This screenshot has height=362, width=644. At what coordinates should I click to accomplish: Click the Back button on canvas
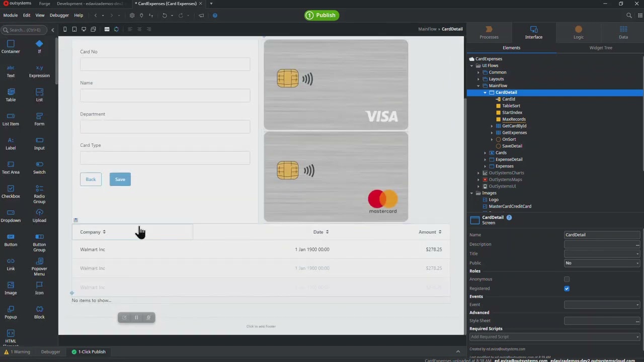[x=91, y=179]
